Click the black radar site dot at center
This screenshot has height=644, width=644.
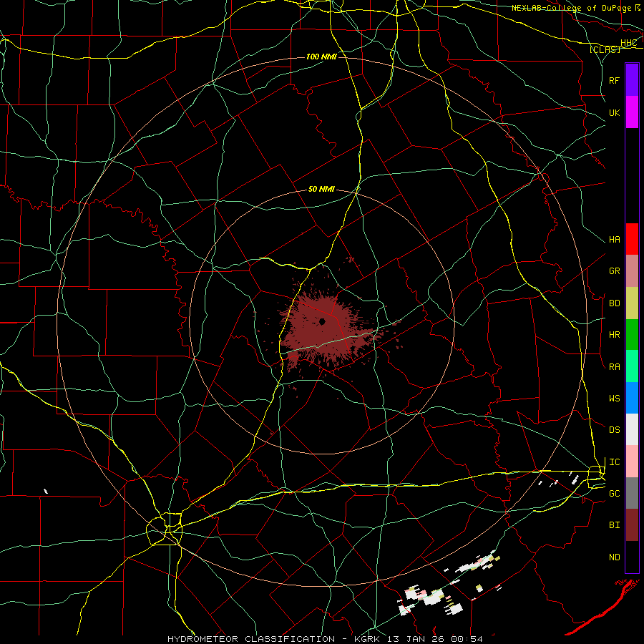(x=323, y=321)
